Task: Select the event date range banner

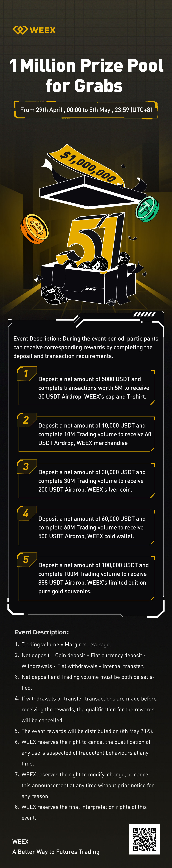Action: pyautogui.click(x=86, y=110)
